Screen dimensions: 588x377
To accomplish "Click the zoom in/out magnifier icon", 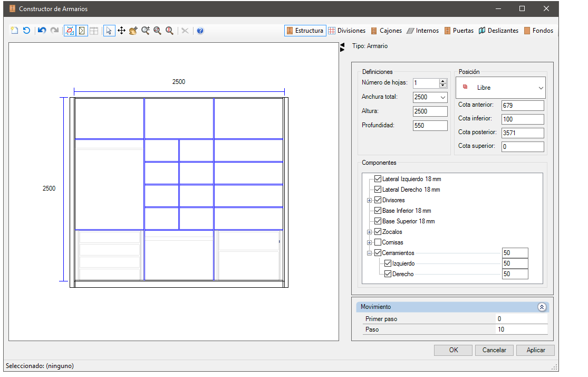I will 145,31.
